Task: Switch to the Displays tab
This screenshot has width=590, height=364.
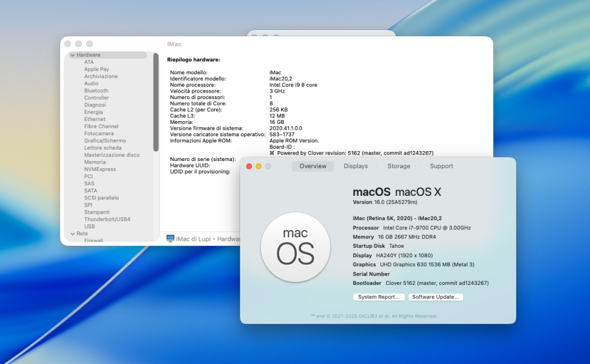Action: point(356,166)
